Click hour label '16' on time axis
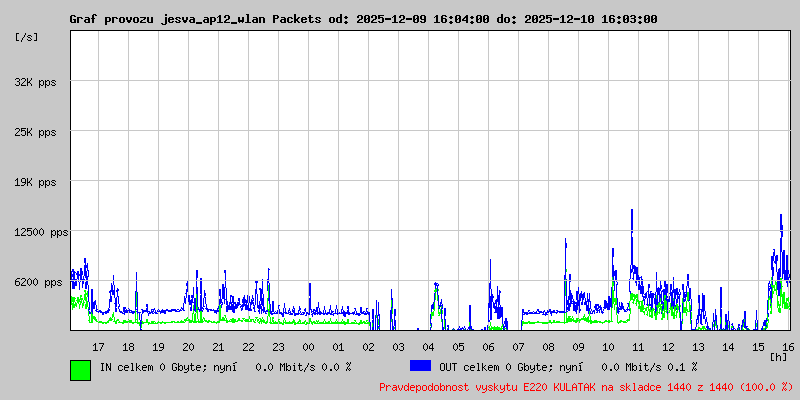Viewport: 800px width, 400px height. pyautogui.click(x=787, y=347)
